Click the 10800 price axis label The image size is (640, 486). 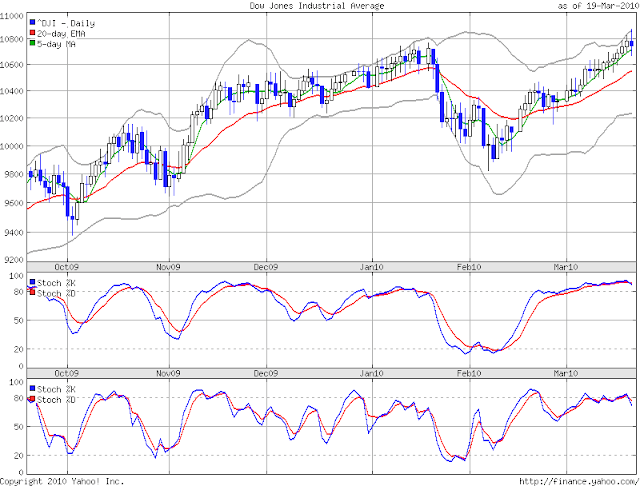point(12,40)
